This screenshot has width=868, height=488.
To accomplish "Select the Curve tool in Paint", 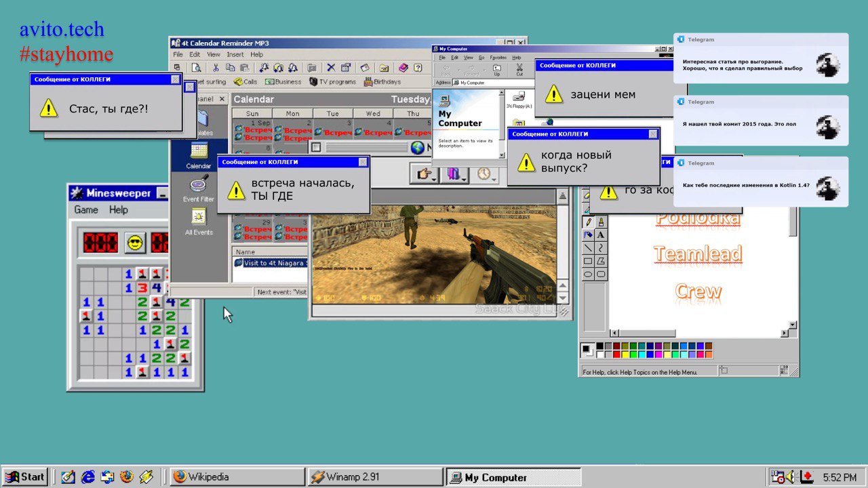I will (x=601, y=248).
